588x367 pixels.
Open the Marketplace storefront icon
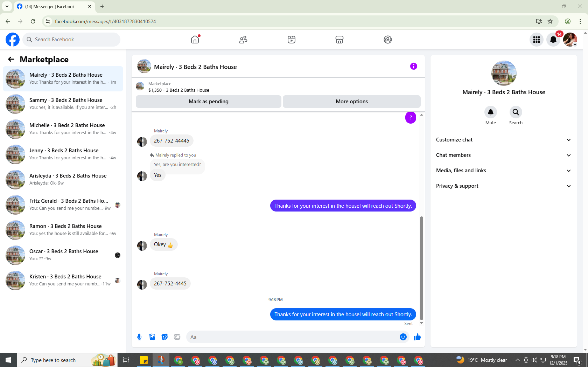tap(339, 40)
